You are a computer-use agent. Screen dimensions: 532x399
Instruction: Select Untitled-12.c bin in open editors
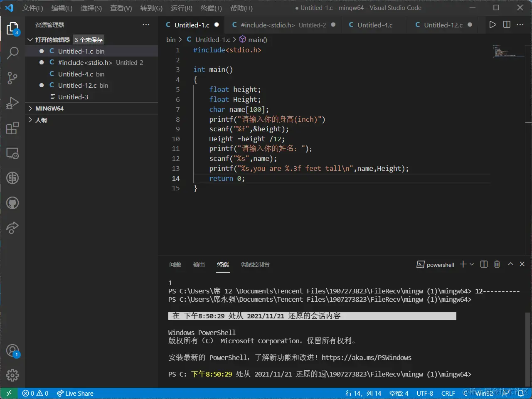pyautogui.click(x=91, y=85)
